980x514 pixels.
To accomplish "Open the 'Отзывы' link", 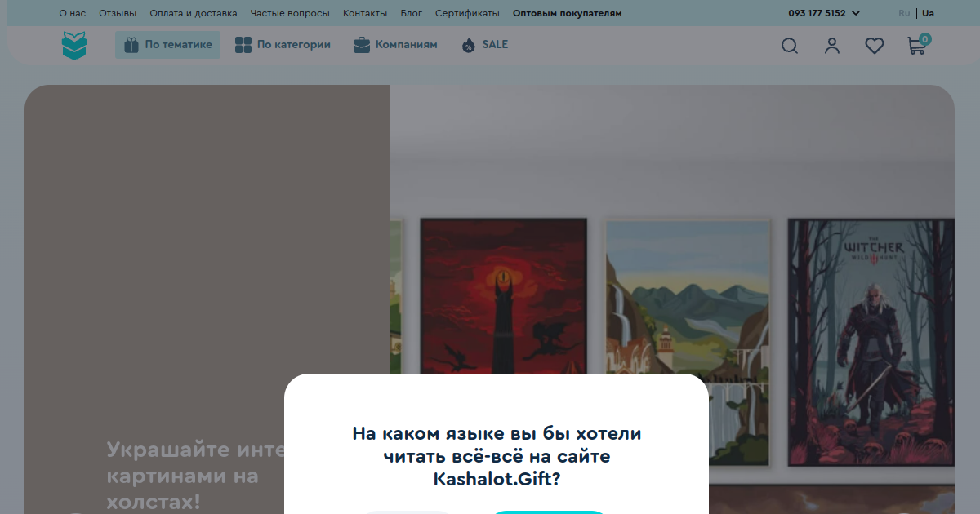I will pyautogui.click(x=118, y=13).
